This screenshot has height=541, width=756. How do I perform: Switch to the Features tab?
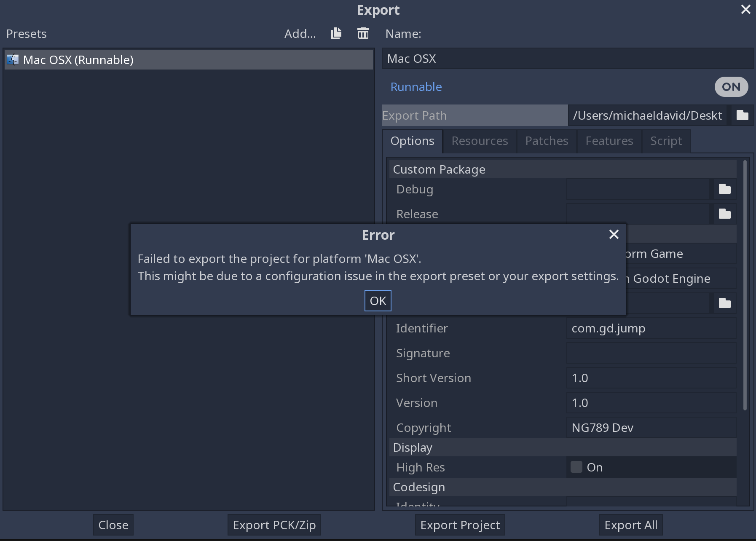(609, 141)
